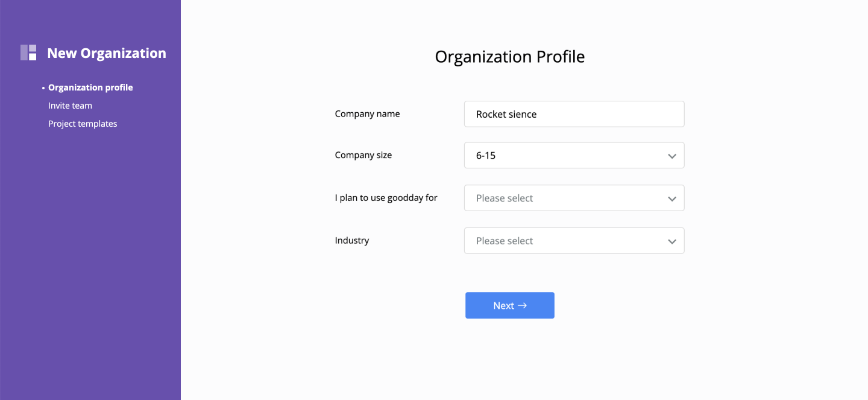Click the Company name label
Image resolution: width=868 pixels, height=400 pixels.
(x=367, y=113)
